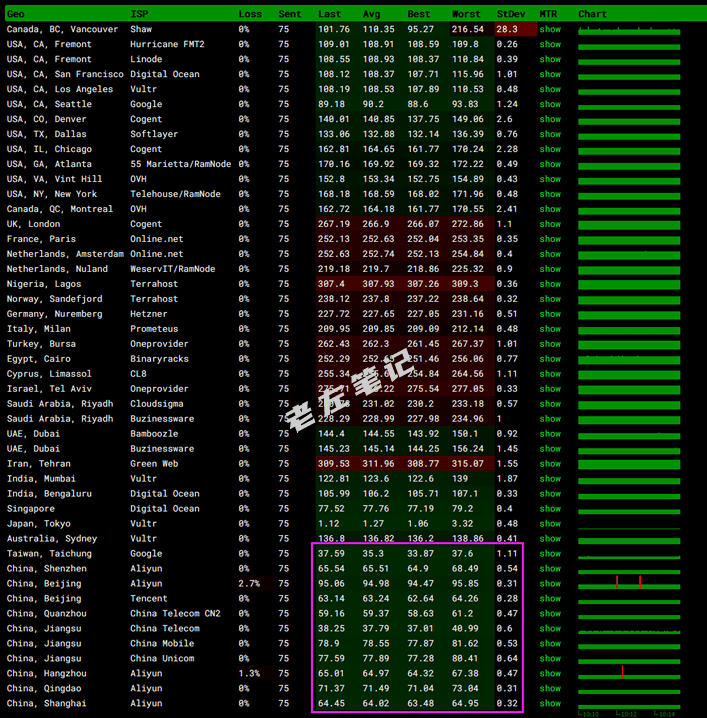
Task: Click the 2.7% loss cell for Beijing Aliyun
Action: click(x=250, y=583)
